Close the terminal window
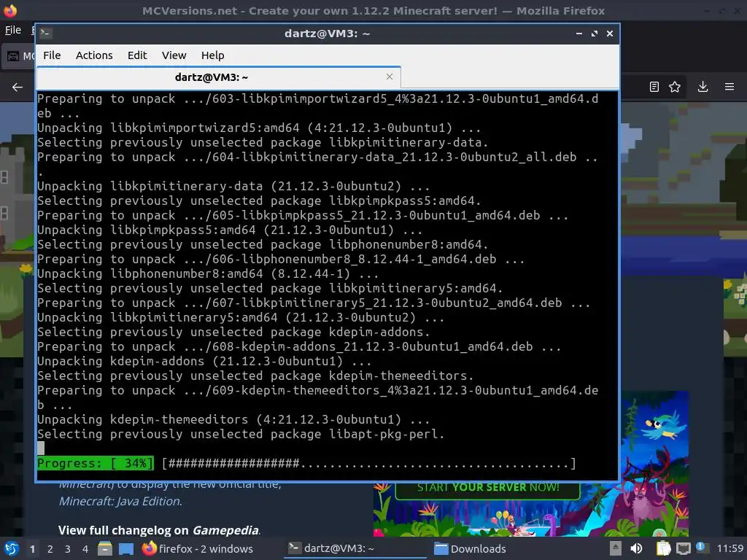This screenshot has width=747, height=560. [x=610, y=34]
